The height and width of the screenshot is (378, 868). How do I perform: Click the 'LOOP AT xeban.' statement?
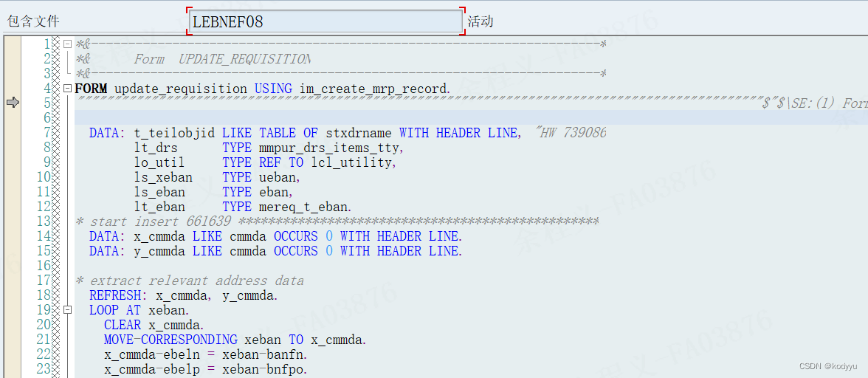point(139,311)
